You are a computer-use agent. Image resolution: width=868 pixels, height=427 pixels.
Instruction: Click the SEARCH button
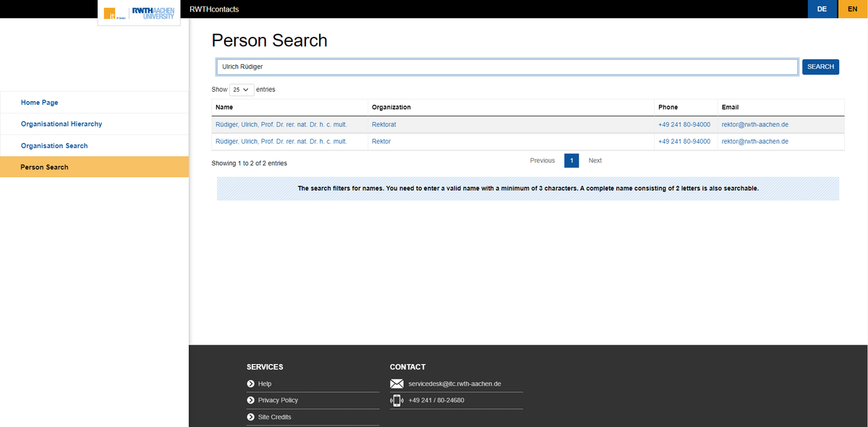coord(820,66)
